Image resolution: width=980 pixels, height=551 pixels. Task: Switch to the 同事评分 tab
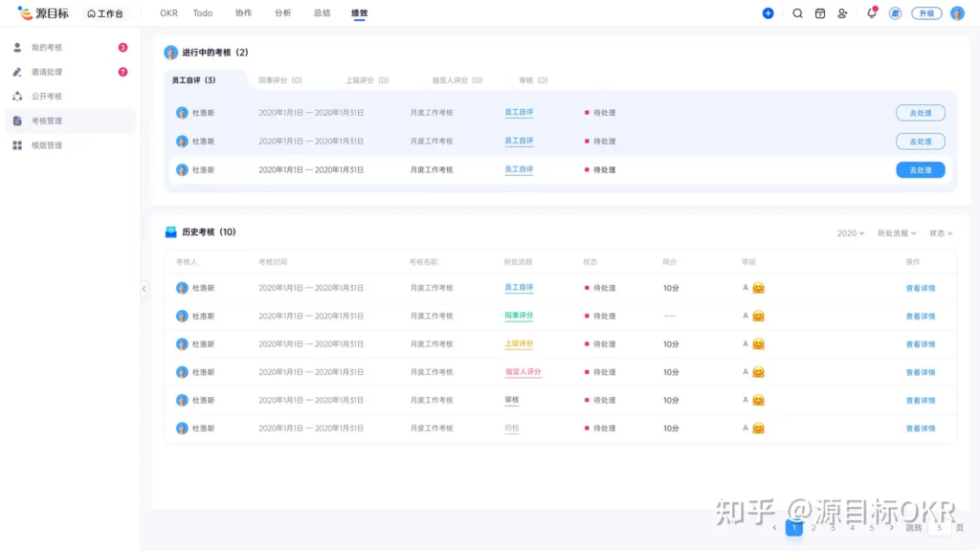(x=280, y=80)
